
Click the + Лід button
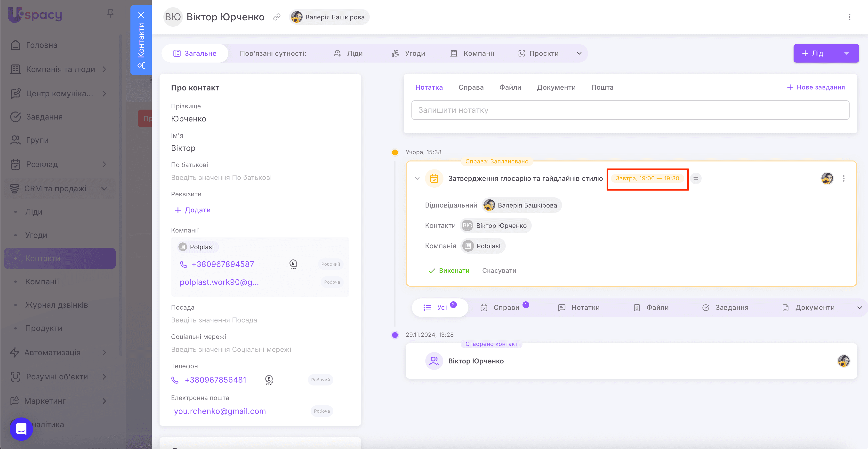[813, 53]
